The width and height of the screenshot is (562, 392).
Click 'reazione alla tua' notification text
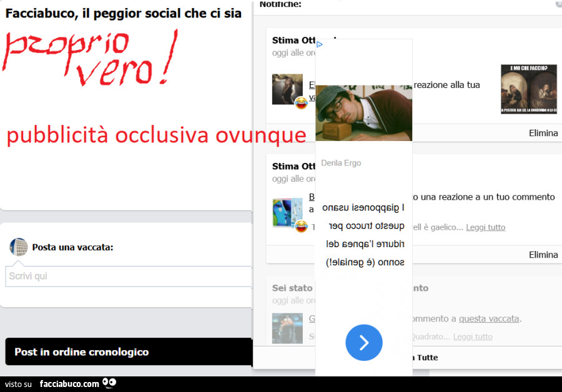[446, 85]
